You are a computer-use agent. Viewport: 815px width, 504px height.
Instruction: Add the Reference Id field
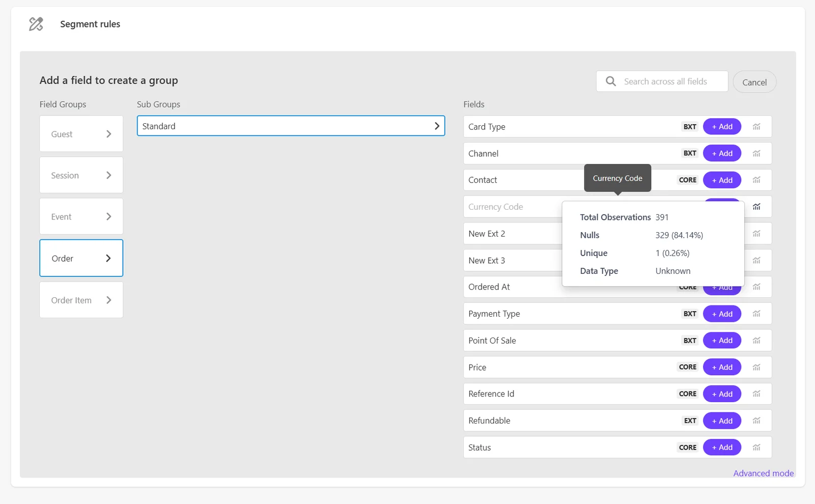point(722,394)
